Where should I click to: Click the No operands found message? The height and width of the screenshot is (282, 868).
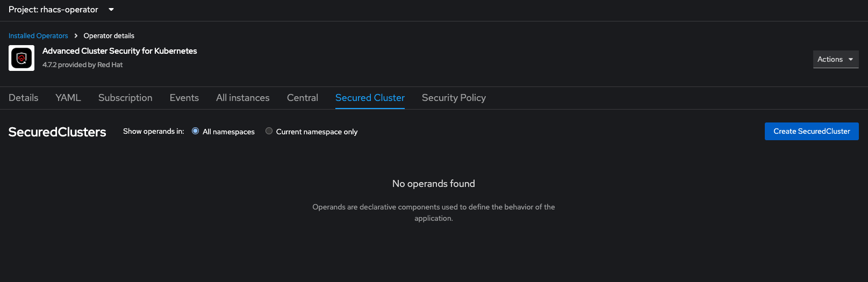434,184
